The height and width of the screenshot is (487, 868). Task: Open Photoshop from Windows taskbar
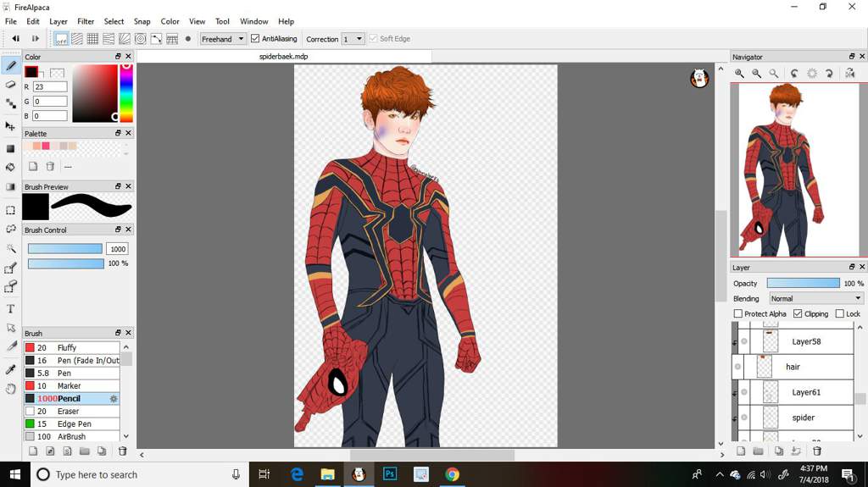390,474
